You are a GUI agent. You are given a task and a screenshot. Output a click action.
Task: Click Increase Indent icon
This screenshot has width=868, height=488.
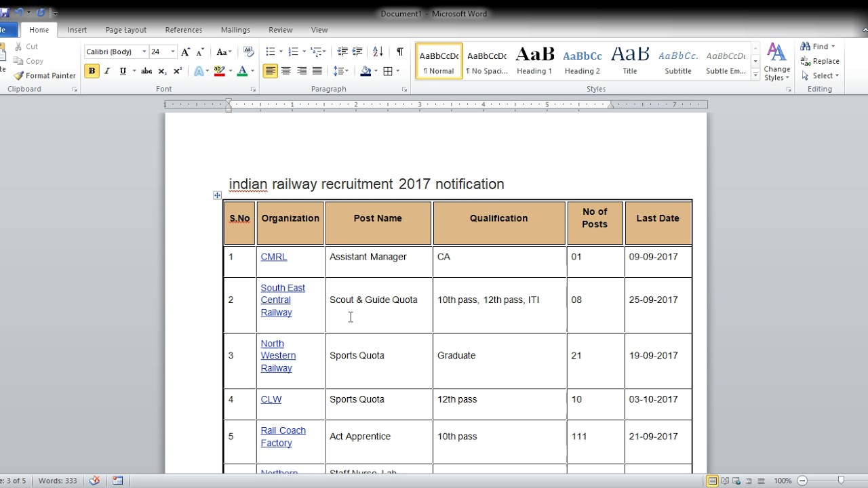click(x=357, y=52)
